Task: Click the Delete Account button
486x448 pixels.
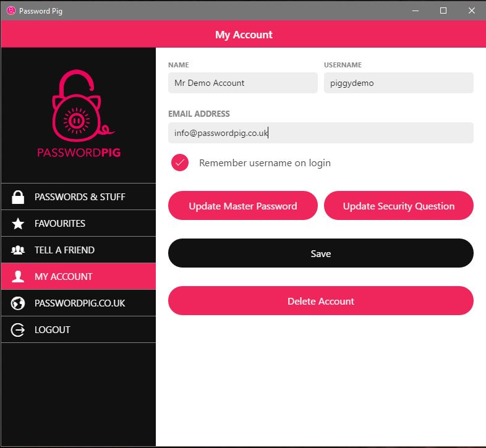Action: [321, 301]
